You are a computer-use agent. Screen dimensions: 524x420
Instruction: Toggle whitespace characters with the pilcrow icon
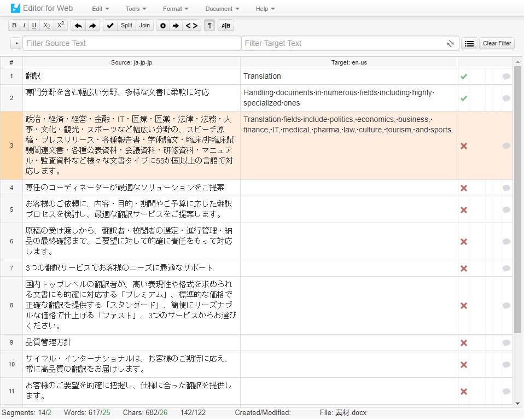[x=209, y=25]
